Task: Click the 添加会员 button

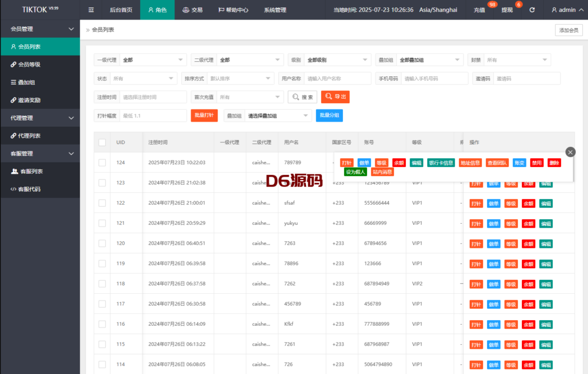Action: click(568, 30)
